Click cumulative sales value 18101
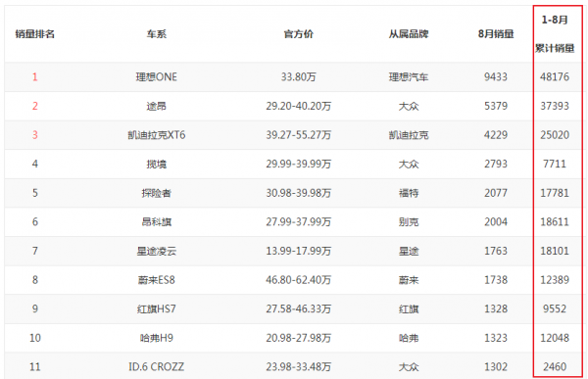The image size is (588, 379). (x=555, y=251)
